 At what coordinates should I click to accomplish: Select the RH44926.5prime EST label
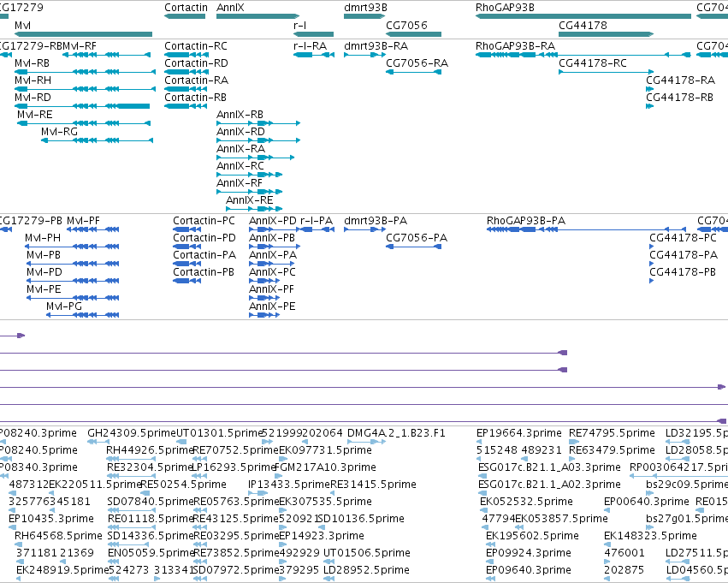tap(150, 449)
